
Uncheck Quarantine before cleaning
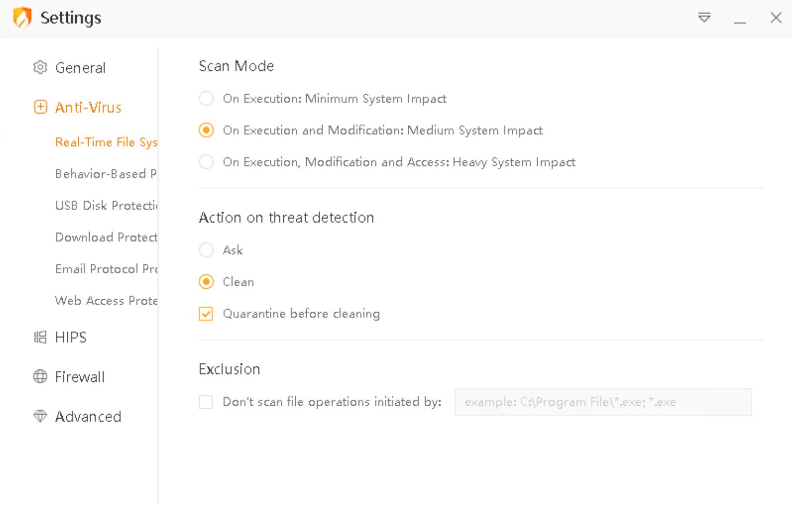tap(206, 314)
